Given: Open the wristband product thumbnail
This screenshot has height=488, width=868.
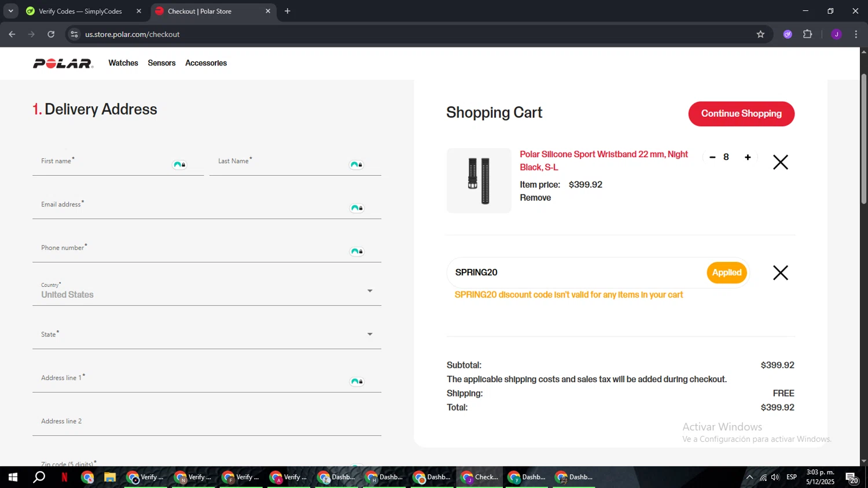Looking at the screenshot, I should pos(479,180).
